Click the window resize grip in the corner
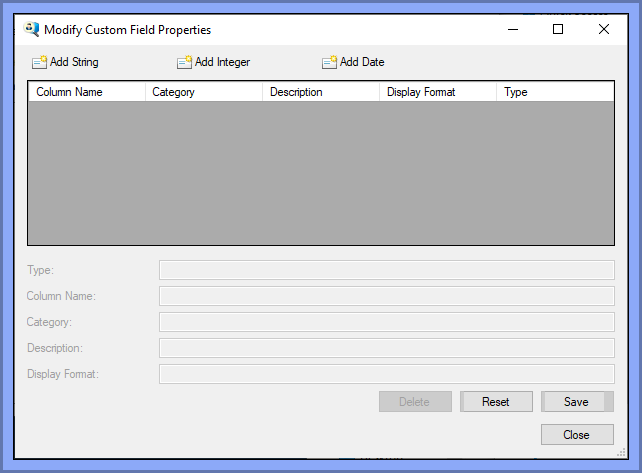The image size is (642, 473). pos(622,452)
